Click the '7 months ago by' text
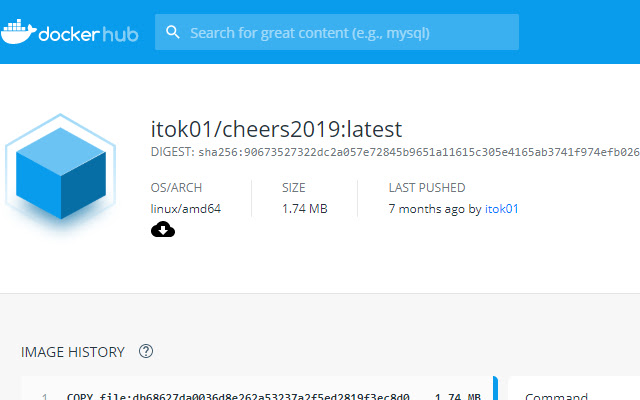This screenshot has height=400, width=640. [x=435, y=209]
